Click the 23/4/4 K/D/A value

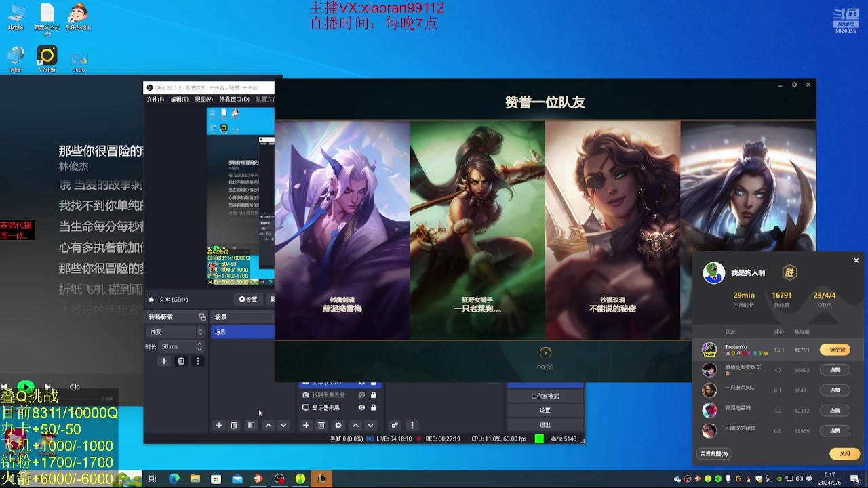pos(825,295)
